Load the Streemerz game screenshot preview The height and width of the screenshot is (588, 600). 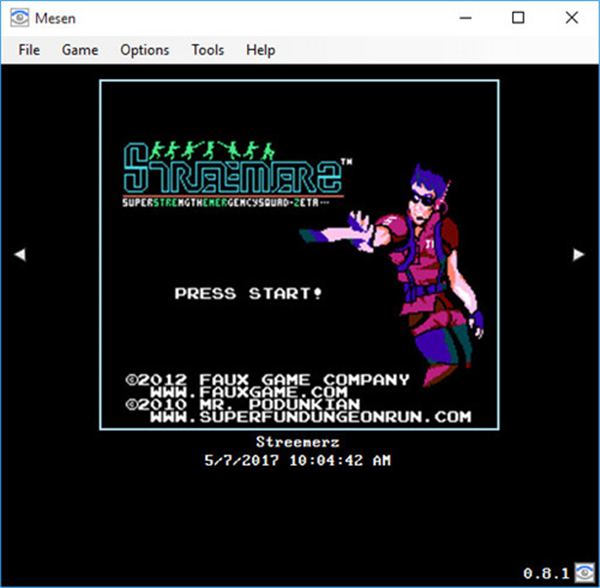[299, 255]
